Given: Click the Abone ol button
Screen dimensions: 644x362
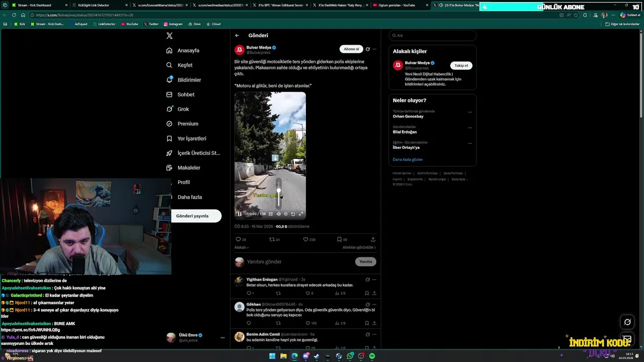Looking at the screenshot, I should pyautogui.click(x=351, y=49).
